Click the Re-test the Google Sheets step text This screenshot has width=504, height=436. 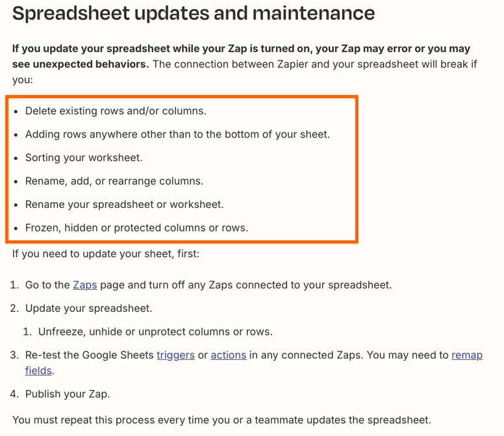90,355
